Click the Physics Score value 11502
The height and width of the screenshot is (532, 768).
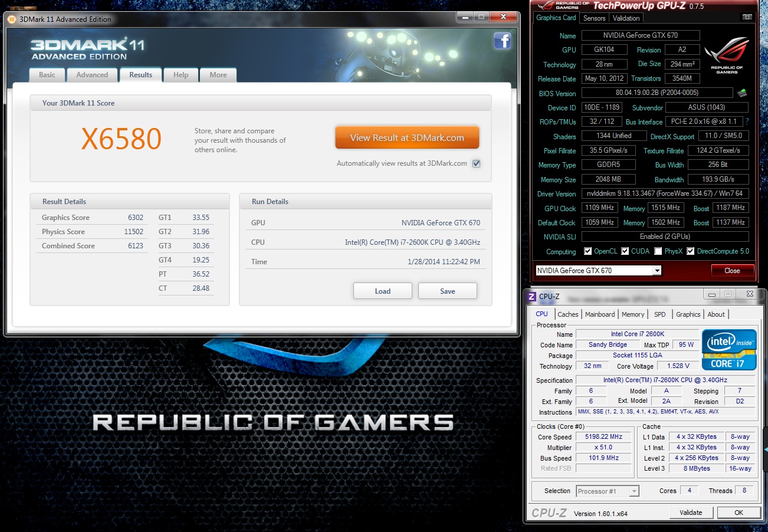click(134, 232)
